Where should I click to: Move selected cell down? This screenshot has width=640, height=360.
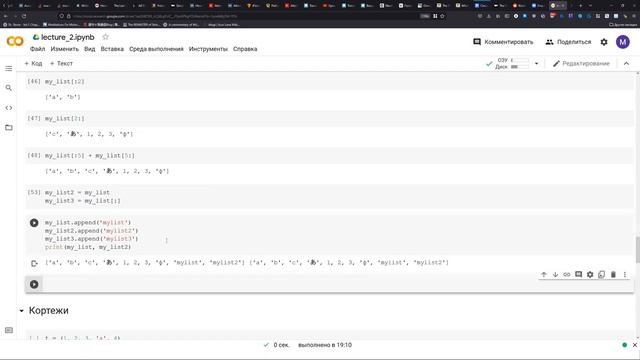tap(555, 275)
